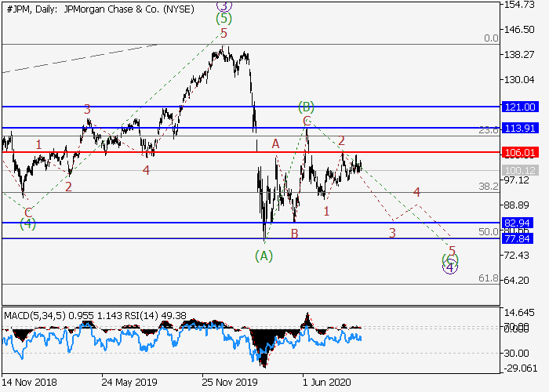The height and width of the screenshot is (392, 549).
Task: Select the 77.84 blue price level label
Action: pyautogui.click(x=519, y=238)
